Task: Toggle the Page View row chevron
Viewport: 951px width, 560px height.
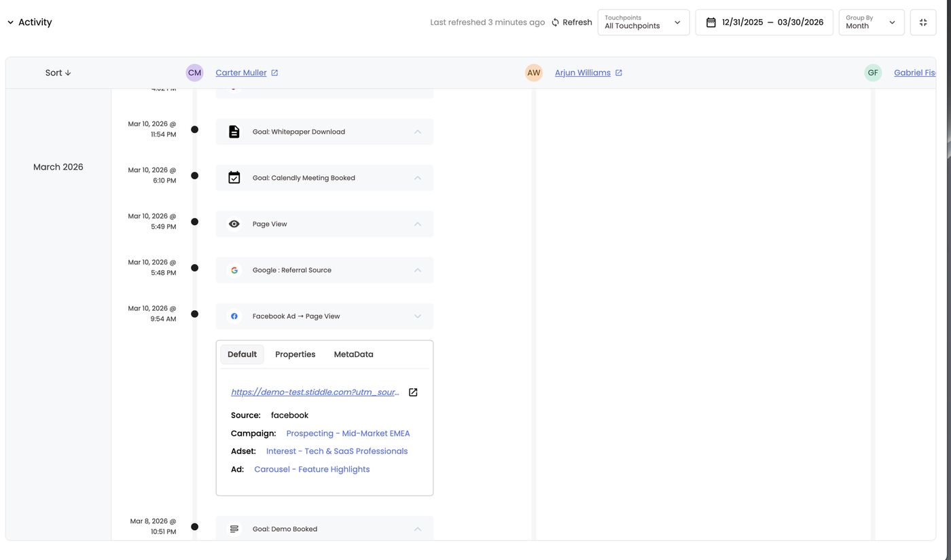Action: click(418, 224)
